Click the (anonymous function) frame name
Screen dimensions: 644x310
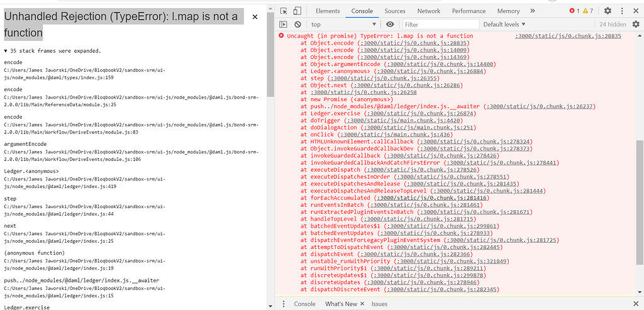(34, 253)
